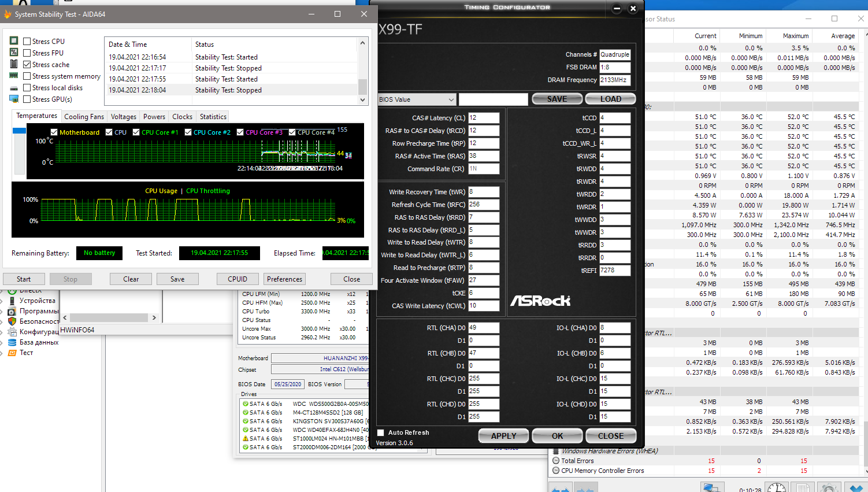Screen dimensions: 868x492
Task: Toggle the CPU Core #1 graph checkbox
Action: tap(136, 132)
